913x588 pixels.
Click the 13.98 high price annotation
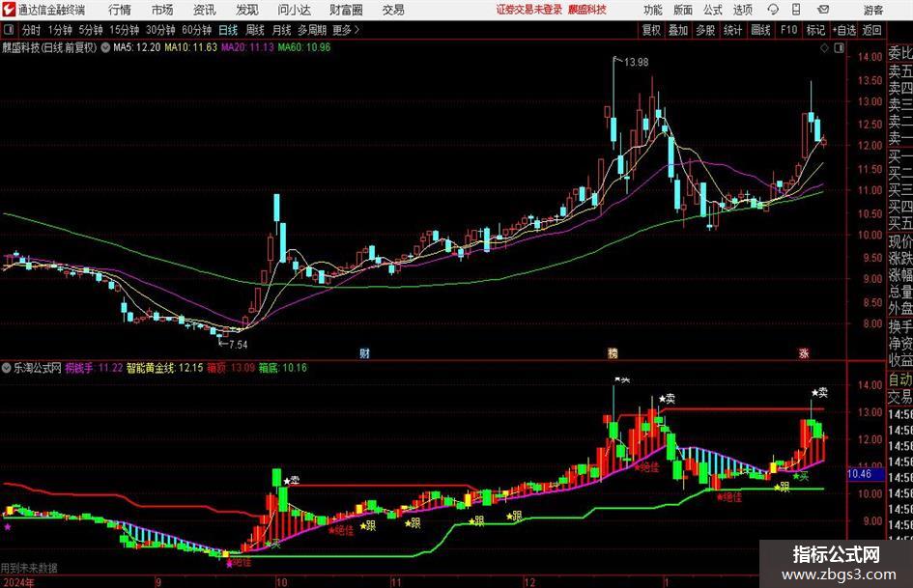(636, 62)
